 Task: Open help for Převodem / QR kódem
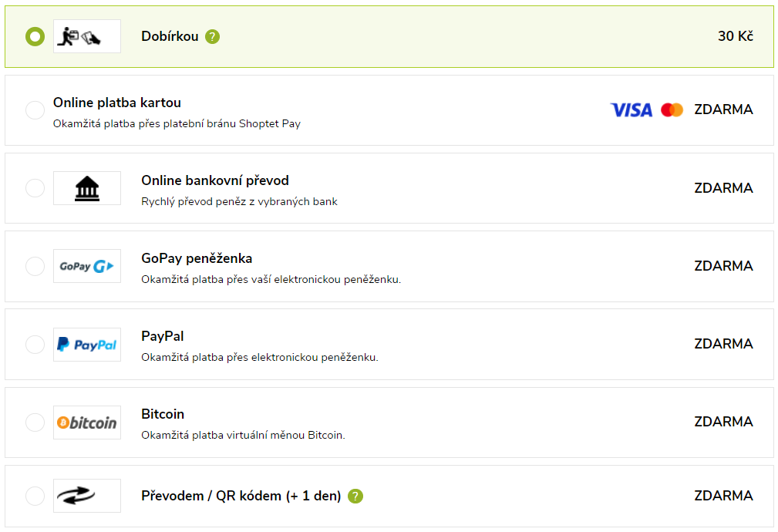(355, 496)
